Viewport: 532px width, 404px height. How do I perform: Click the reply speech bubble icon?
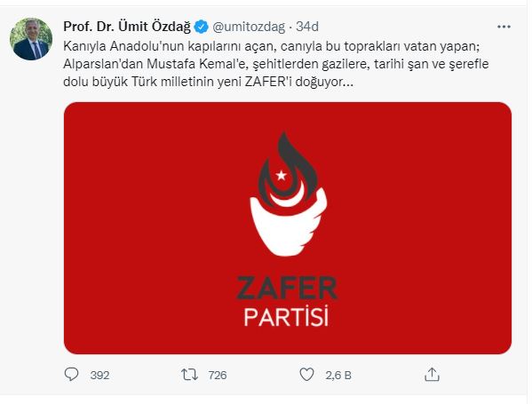point(71,375)
